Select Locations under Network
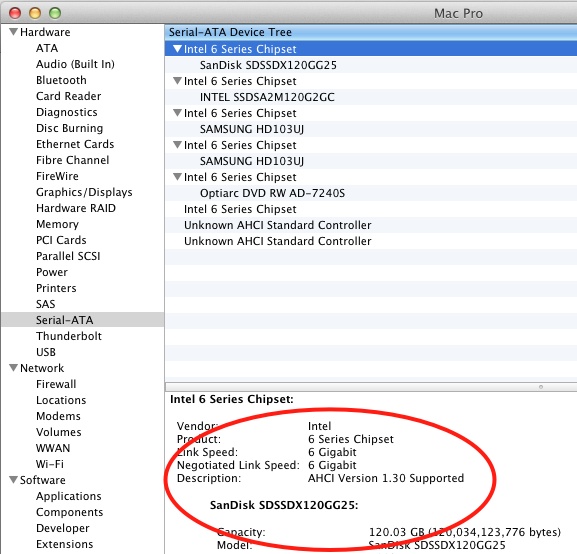The image size is (577, 554). tap(61, 400)
